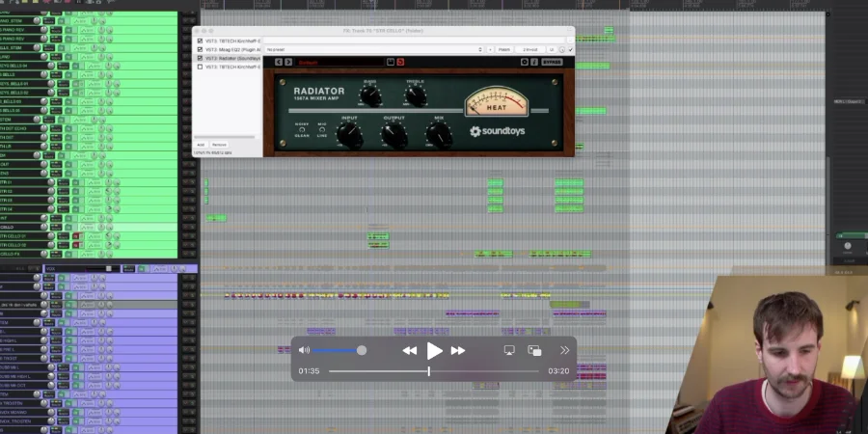The height and width of the screenshot is (434, 868).
Task: Click the STR CELLO 01 media item on timeline
Action: (x=378, y=236)
